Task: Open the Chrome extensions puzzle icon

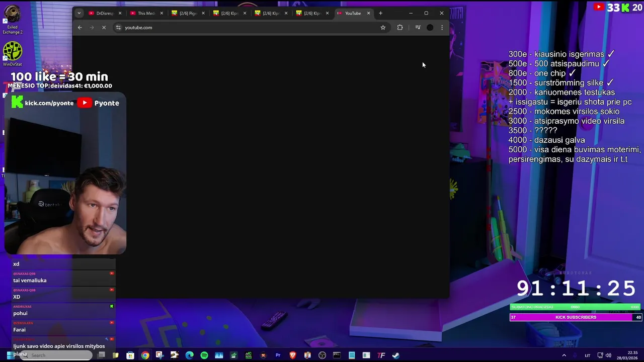Action: (x=400, y=28)
